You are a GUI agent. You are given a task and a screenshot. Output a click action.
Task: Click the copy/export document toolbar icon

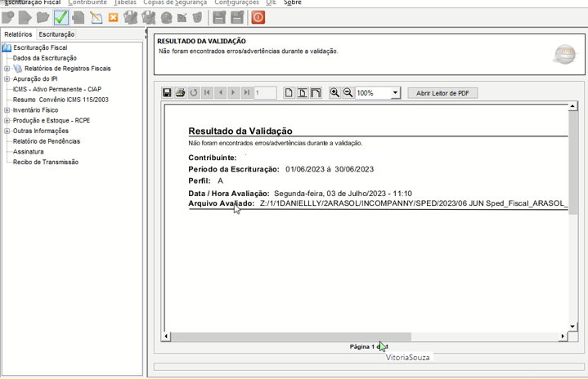tap(79, 18)
